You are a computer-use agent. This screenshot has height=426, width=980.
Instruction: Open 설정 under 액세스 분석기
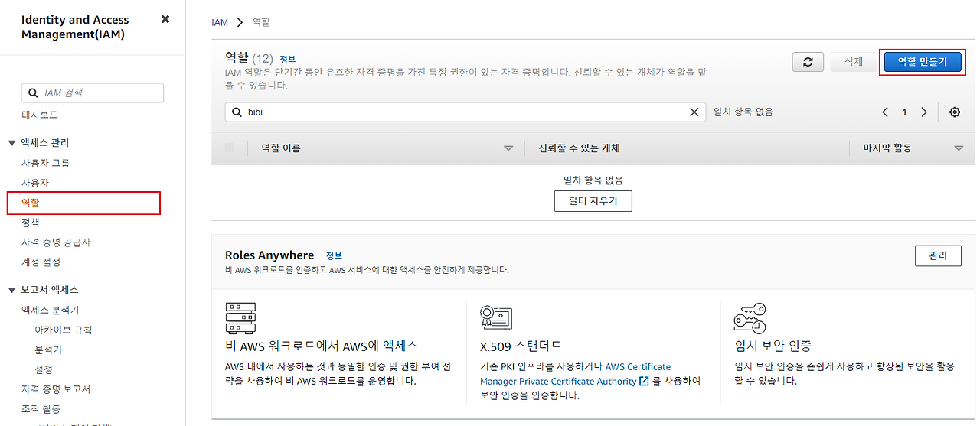(x=44, y=369)
